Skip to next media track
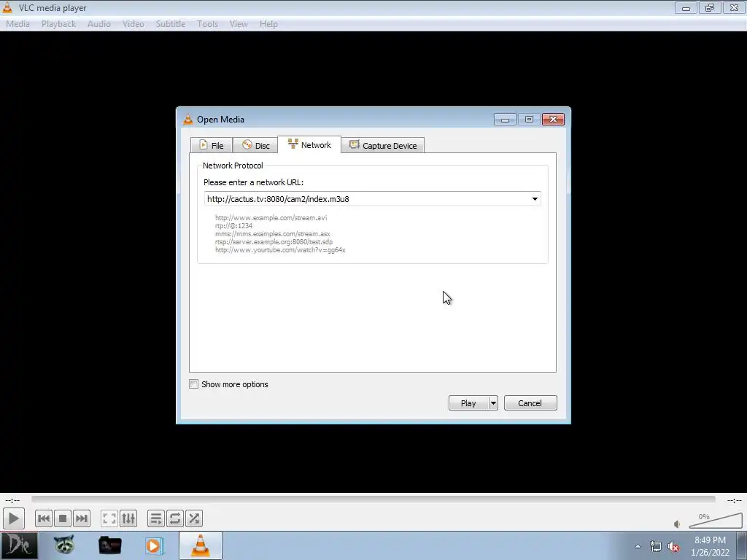747x560 pixels. 82,518
